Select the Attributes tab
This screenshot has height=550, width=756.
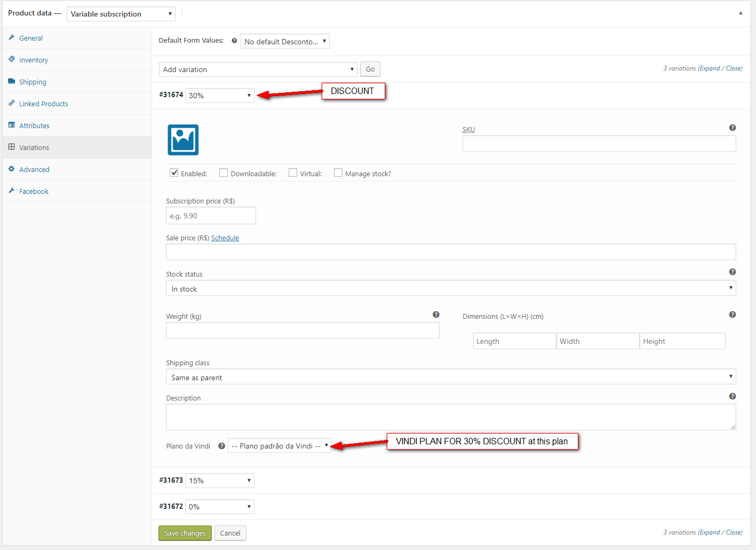click(77, 125)
